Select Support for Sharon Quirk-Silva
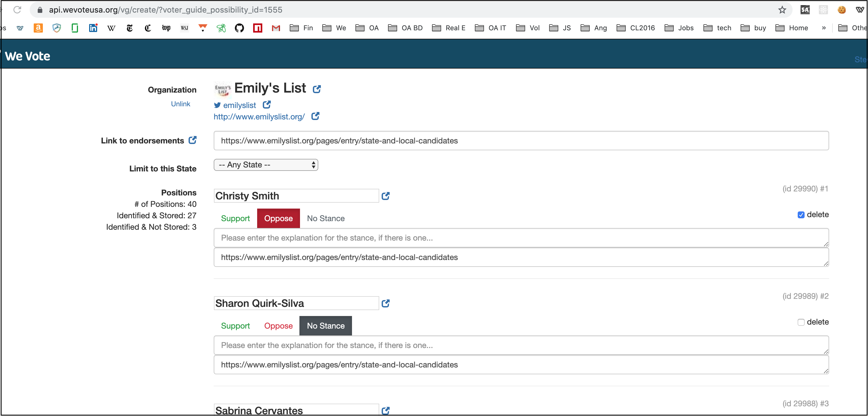Image resolution: width=868 pixels, height=416 pixels. (235, 326)
